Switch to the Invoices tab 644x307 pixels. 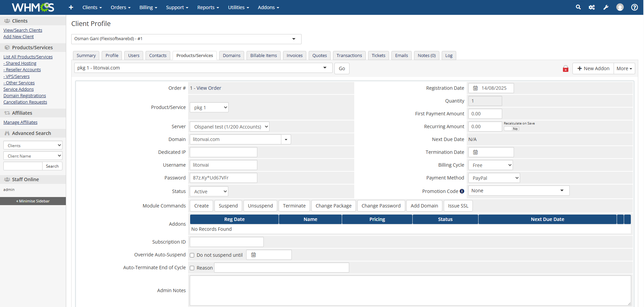pyautogui.click(x=294, y=55)
